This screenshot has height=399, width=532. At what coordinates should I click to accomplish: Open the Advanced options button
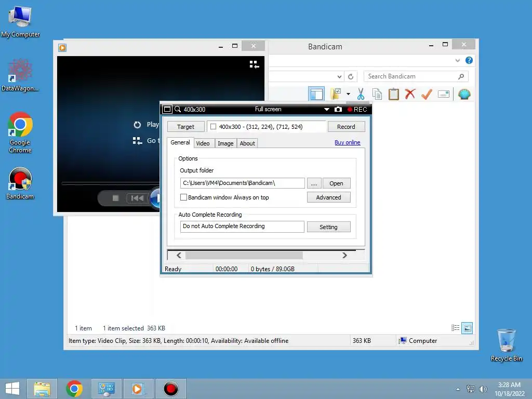(x=328, y=197)
